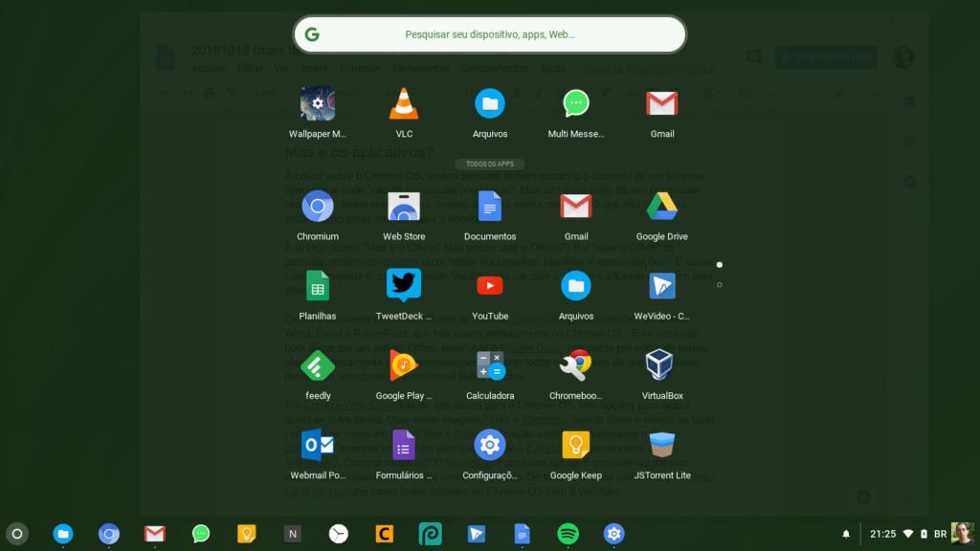Open the comments icon in Google Docs header
980x551 pixels.
coord(754,57)
